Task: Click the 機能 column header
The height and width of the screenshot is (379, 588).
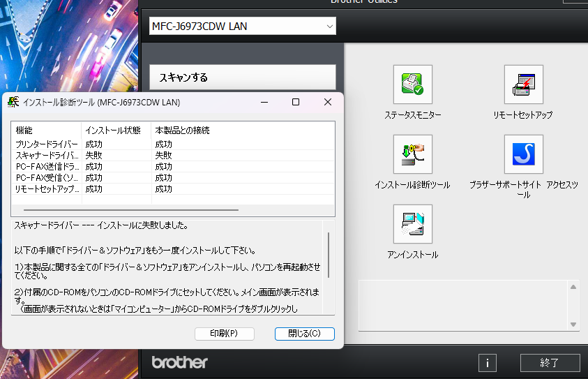Action: coord(46,131)
